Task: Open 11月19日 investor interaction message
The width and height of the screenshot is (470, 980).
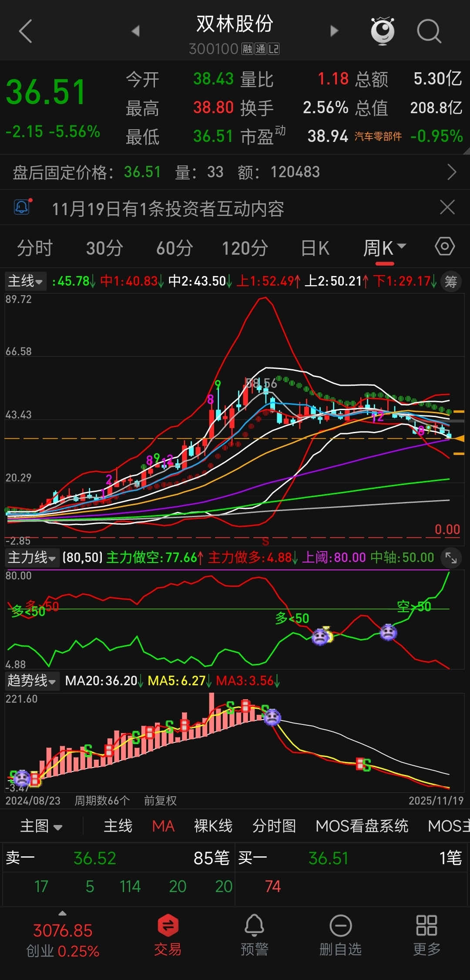Action: [x=168, y=209]
